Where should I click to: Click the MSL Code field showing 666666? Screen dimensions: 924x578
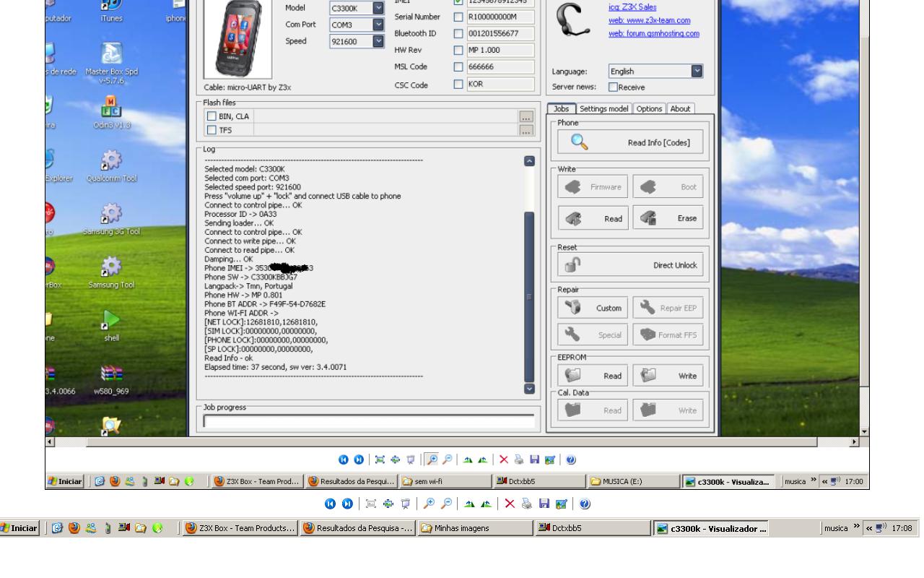(499, 66)
